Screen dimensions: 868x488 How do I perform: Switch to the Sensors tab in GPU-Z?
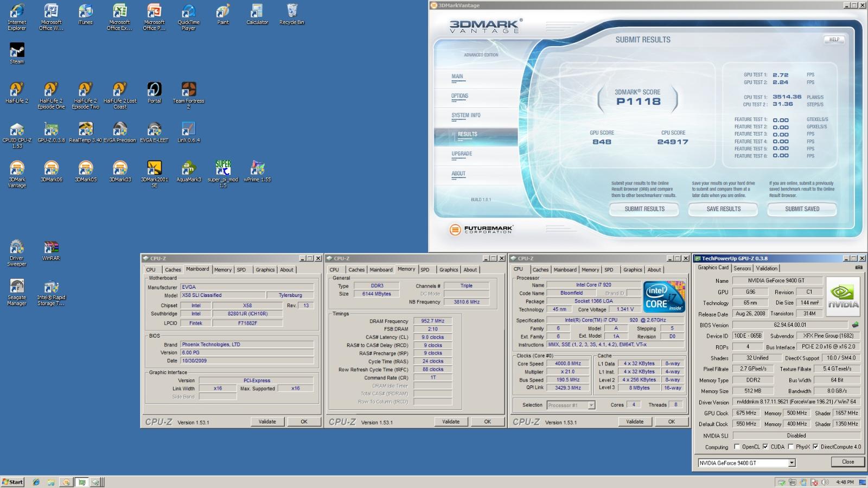(x=742, y=268)
